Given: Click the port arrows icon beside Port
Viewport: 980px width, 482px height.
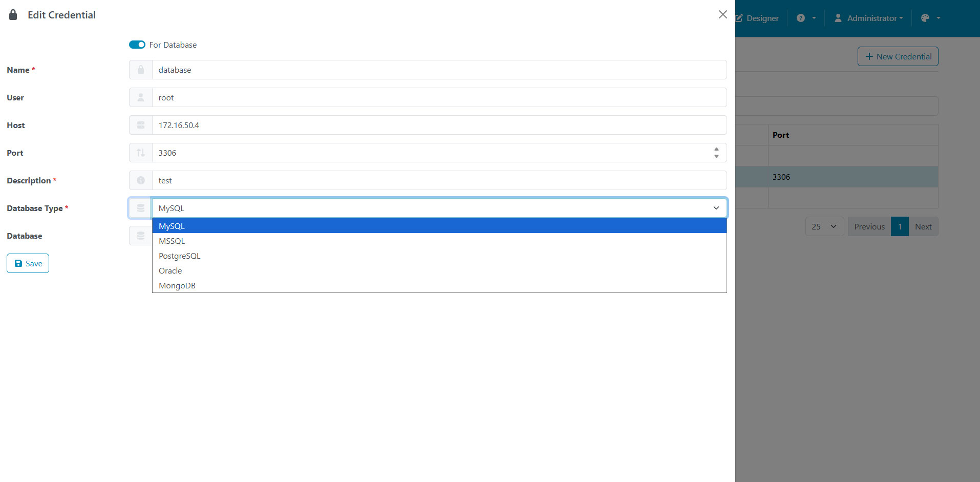Looking at the screenshot, I should [141, 153].
